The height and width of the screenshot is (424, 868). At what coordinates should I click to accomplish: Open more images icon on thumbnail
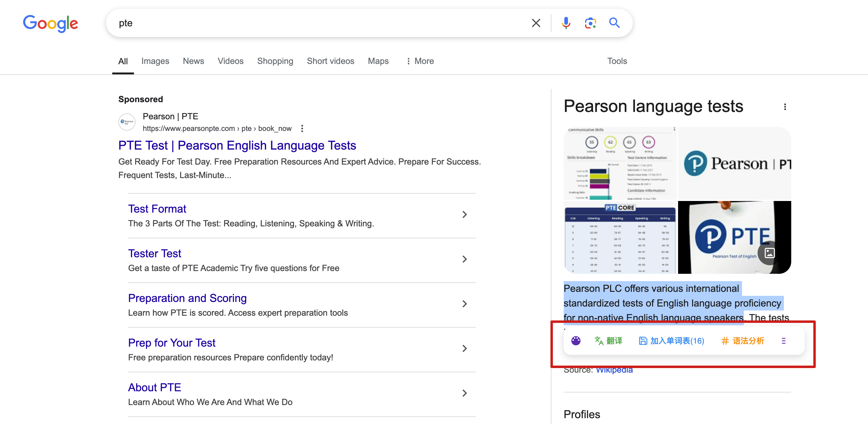click(769, 253)
